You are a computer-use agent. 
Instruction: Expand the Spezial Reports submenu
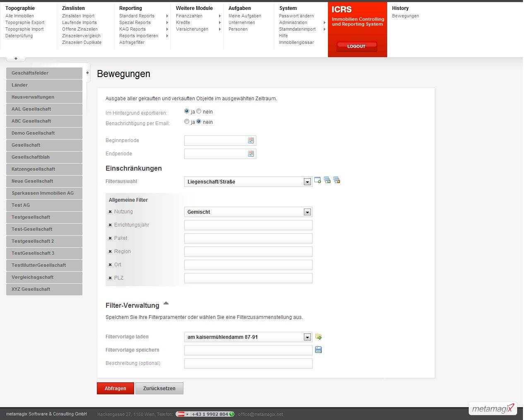(x=167, y=23)
